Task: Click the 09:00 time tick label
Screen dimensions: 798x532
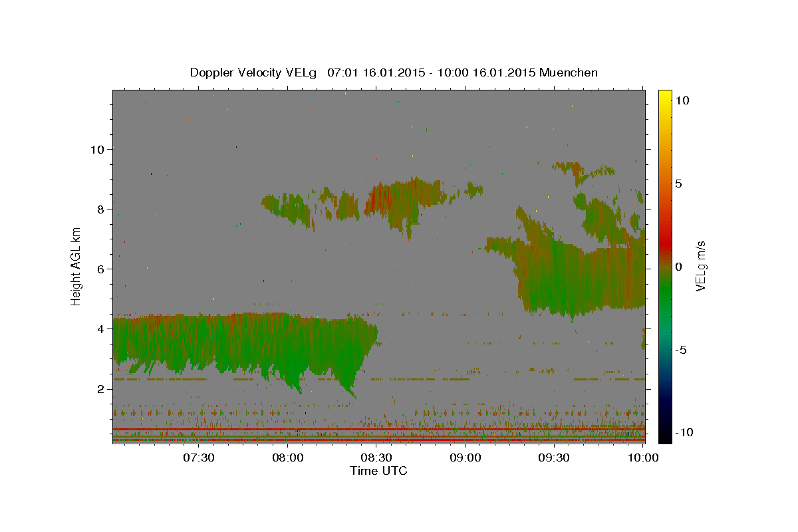Action: (x=465, y=458)
